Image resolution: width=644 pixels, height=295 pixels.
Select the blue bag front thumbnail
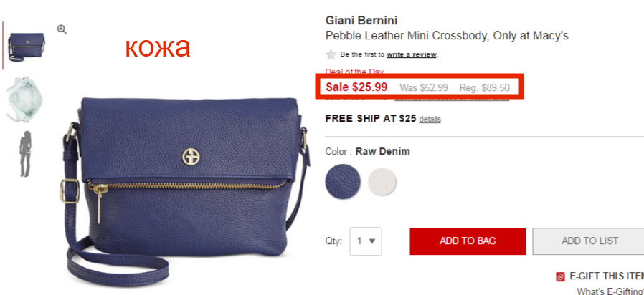27,47
